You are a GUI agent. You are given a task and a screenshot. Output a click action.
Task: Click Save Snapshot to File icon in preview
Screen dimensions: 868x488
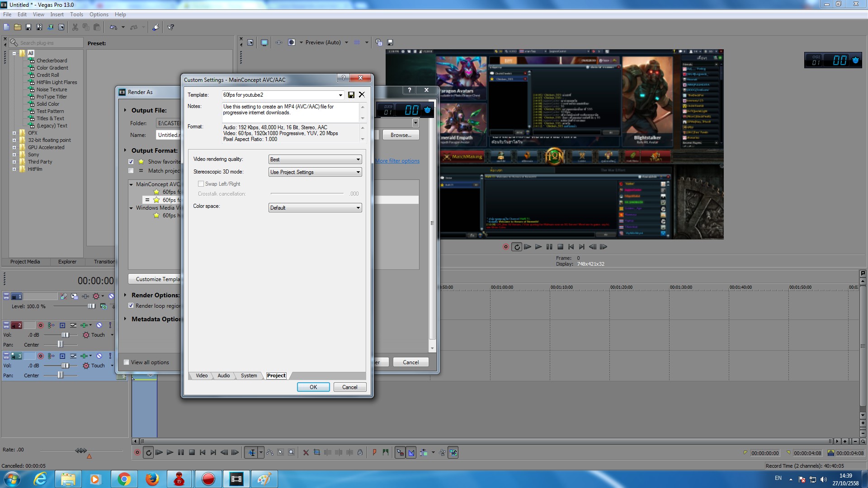[x=390, y=42]
